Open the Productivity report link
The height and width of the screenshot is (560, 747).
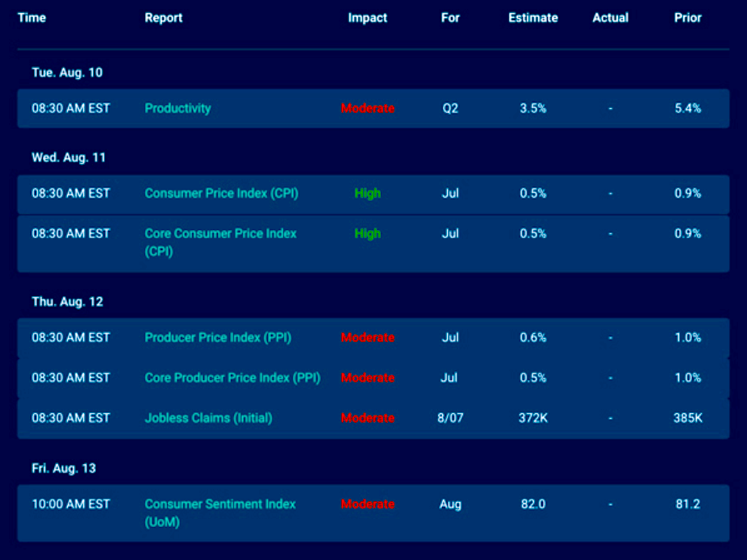pyautogui.click(x=177, y=108)
